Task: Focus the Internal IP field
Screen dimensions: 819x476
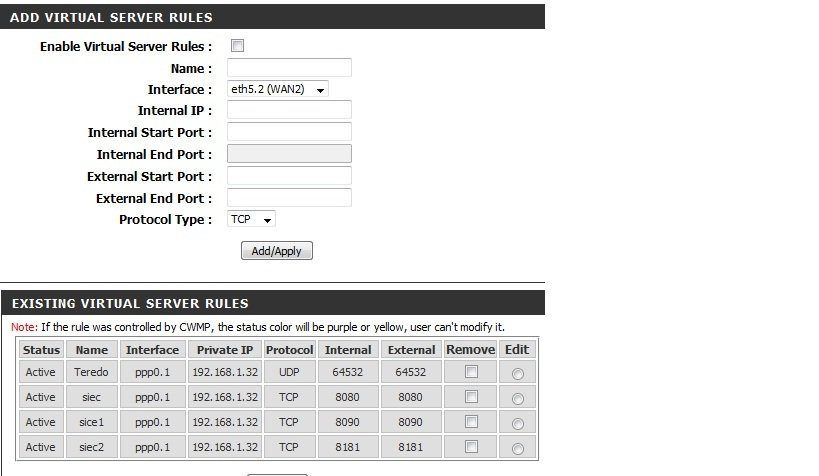Action: [289, 110]
